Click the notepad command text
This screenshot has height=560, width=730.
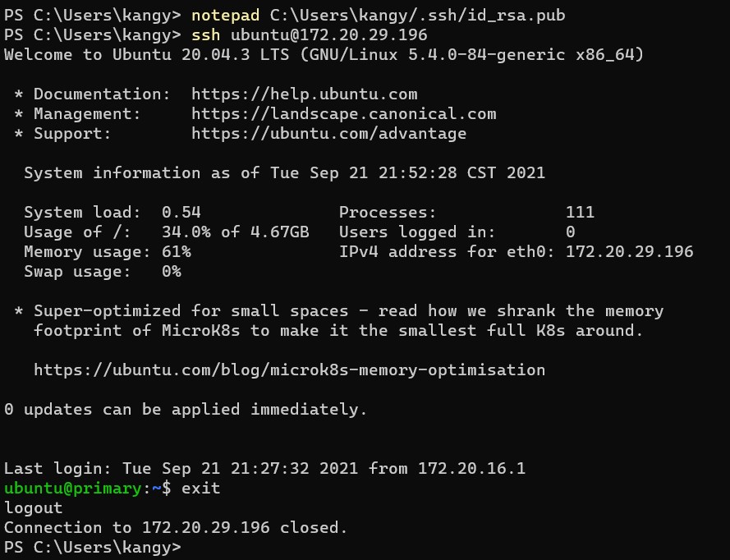coord(225,16)
